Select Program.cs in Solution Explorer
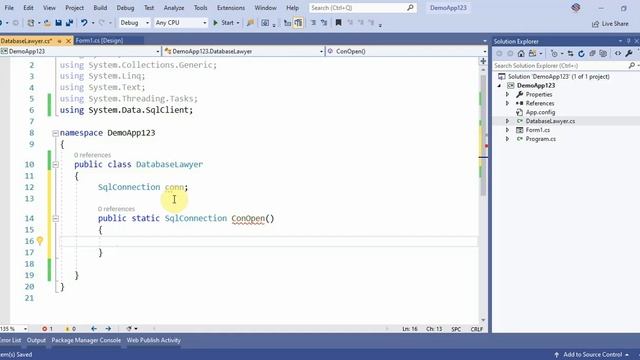This screenshot has height=360, width=640. pos(540,139)
